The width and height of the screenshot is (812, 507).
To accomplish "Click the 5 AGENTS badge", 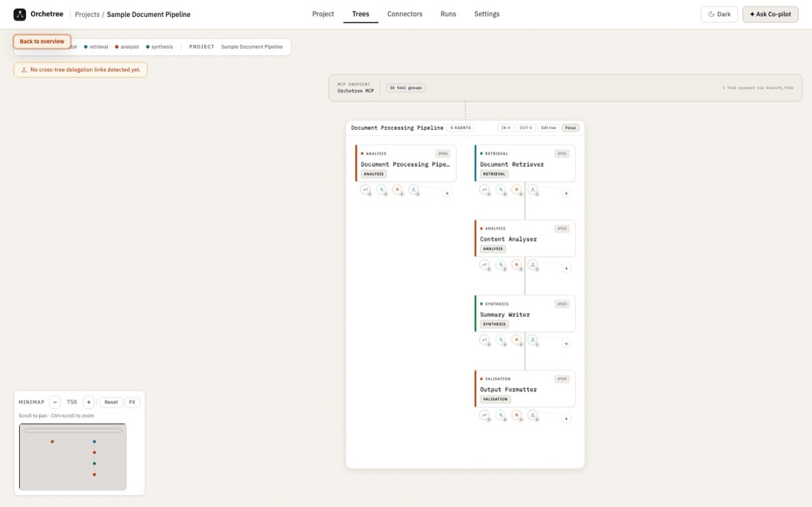I will (461, 128).
